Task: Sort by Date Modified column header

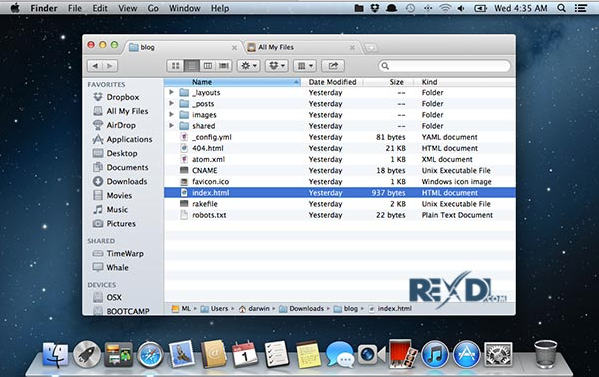Action: tap(332, 82)
